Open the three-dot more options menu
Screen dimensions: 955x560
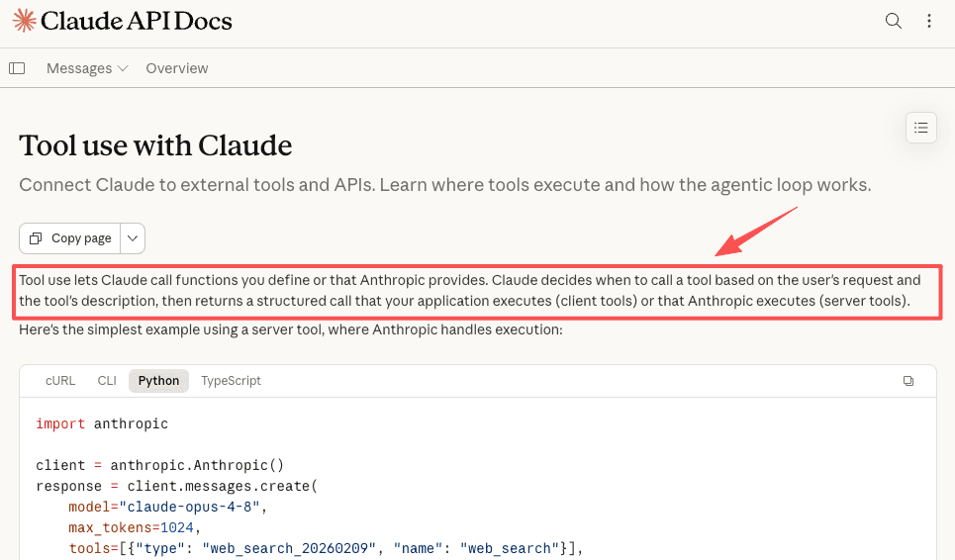[x=929, y=21]
